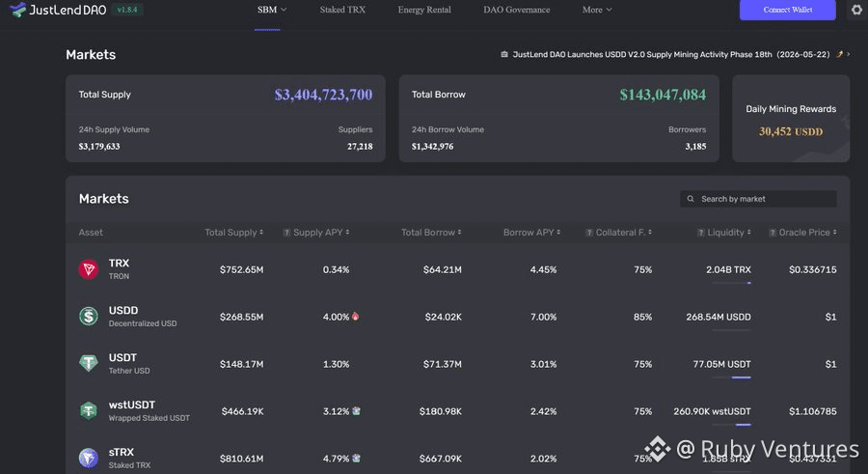Click the USDD token icon

point(88,317)
